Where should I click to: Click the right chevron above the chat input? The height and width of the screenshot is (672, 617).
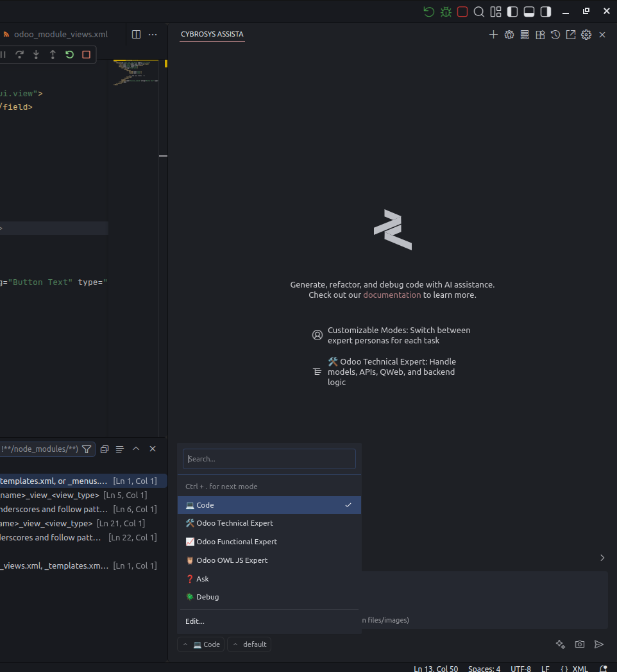point(602,558)
